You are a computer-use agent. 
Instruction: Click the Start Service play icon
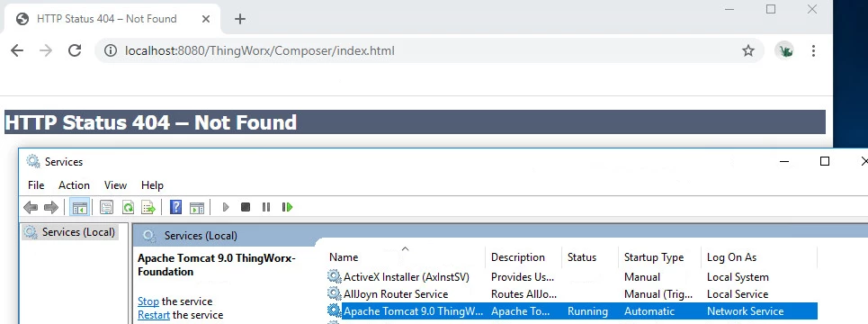225,207
